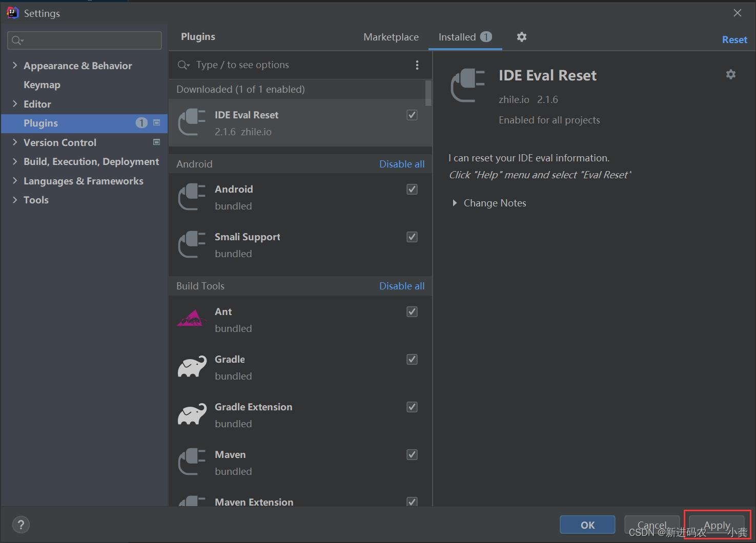This screenshot has width=756, height=543.
Task: Click the Enabled for all projects text
Action: point(549,120)
